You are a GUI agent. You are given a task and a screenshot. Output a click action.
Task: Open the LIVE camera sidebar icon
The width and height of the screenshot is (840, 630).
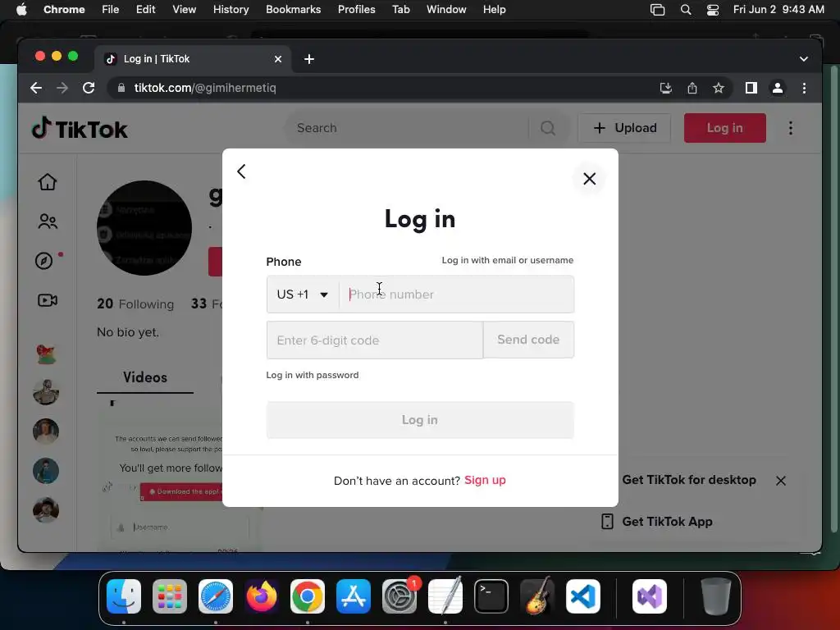click(47, 300)
